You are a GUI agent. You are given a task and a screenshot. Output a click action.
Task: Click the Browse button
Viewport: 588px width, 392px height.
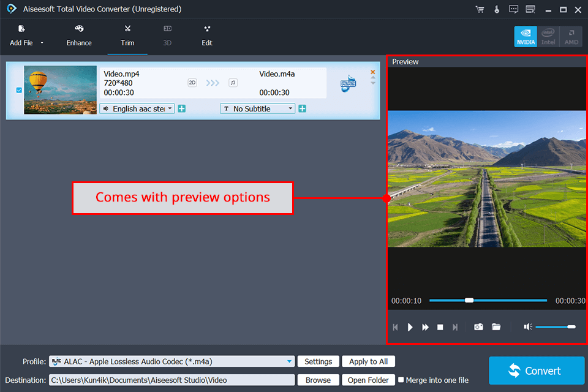pos(318,380)
